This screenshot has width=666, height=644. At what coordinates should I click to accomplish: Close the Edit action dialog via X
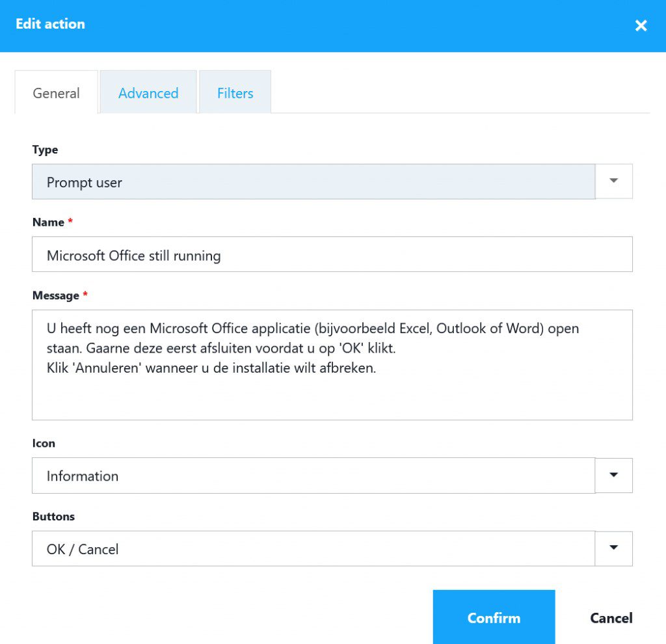pyautogui.click(x=641, y=25)
